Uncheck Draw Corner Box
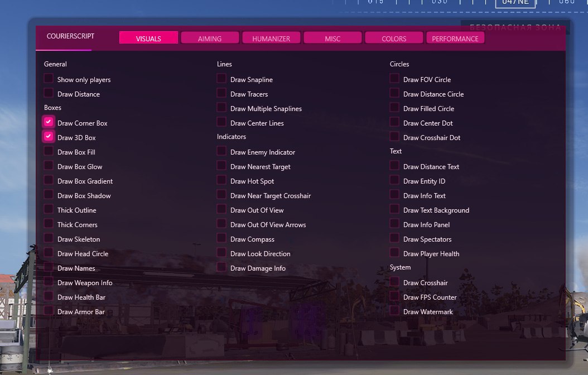Screen dimensions: 588x375 49,122
